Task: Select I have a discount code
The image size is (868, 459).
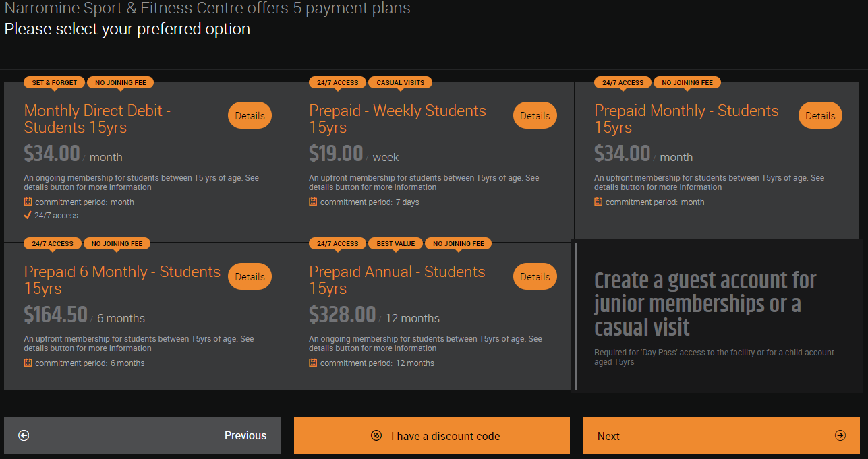Action: (432, 435)
